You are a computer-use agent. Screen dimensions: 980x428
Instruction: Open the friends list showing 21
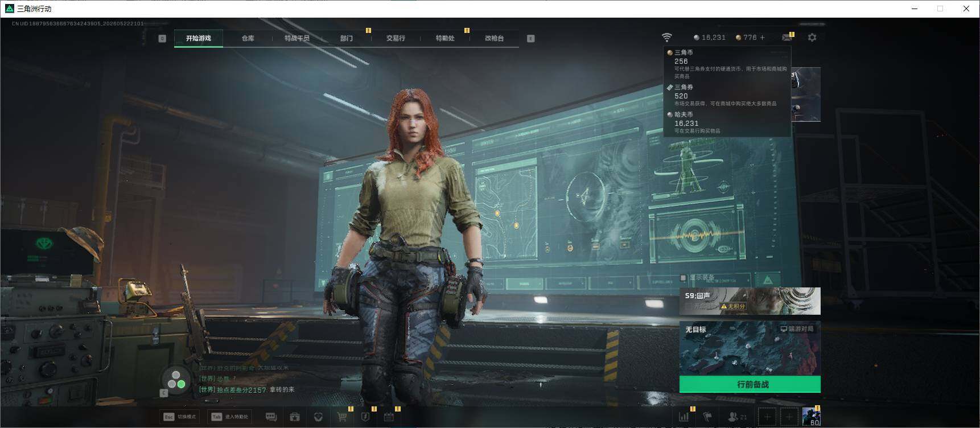coord(738,417)
